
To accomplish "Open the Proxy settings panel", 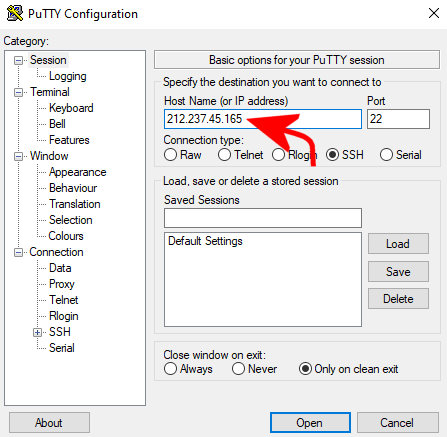I will [62, 284].
